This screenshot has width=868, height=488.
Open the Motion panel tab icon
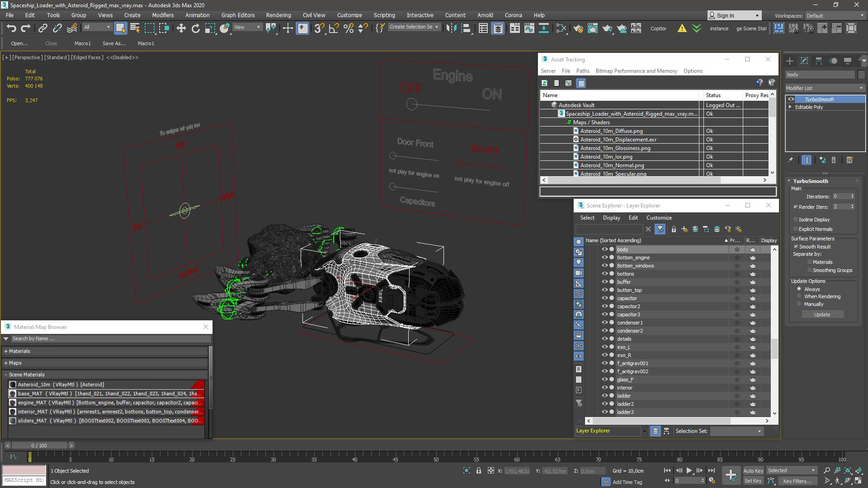tap(833, 61)
